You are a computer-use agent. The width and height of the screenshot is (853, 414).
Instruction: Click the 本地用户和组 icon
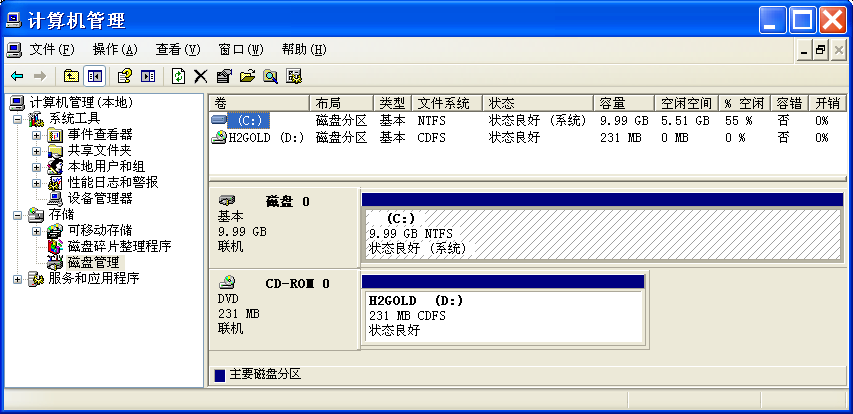click(x=55, y=166)
